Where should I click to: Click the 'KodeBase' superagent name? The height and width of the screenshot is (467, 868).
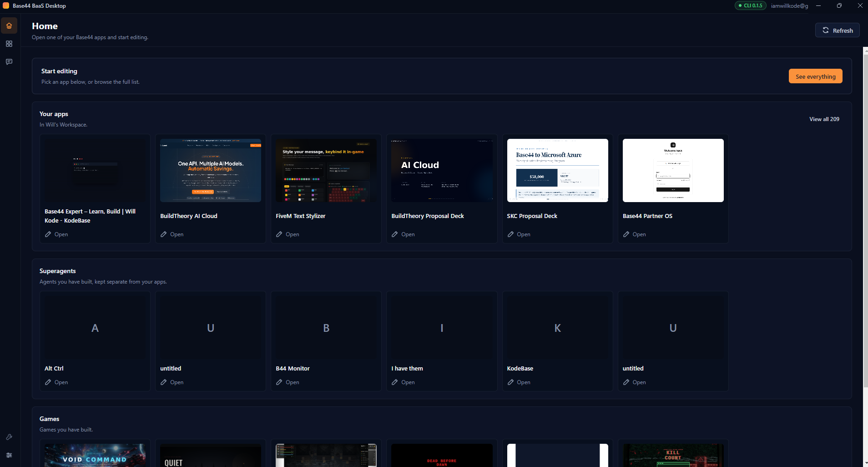click(x=520, y=368)
